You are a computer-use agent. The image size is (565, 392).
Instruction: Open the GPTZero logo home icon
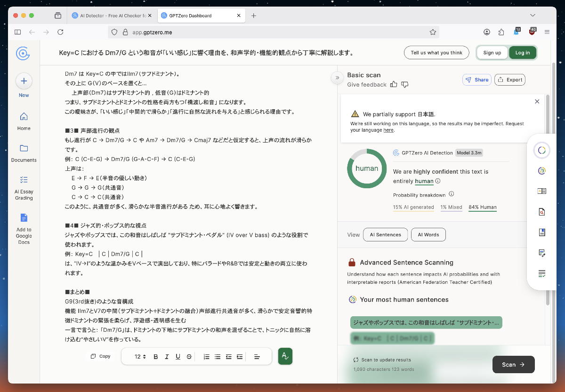[x=23, y=53]
